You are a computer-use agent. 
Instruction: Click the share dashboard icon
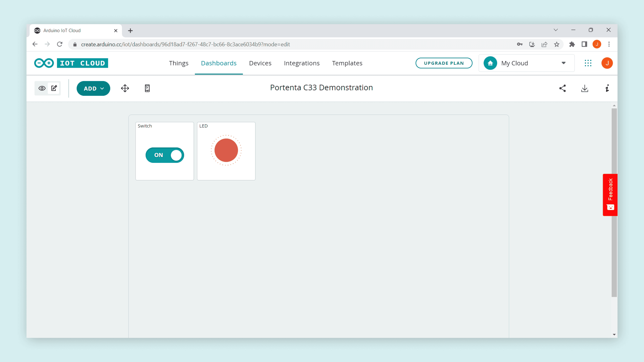[x=562, y=88]
